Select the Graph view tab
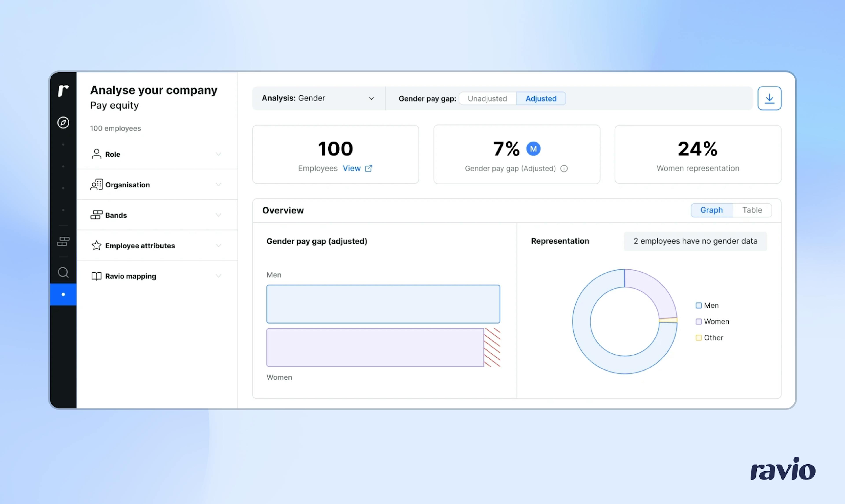The image size is (845, 504). coord(711,210)
